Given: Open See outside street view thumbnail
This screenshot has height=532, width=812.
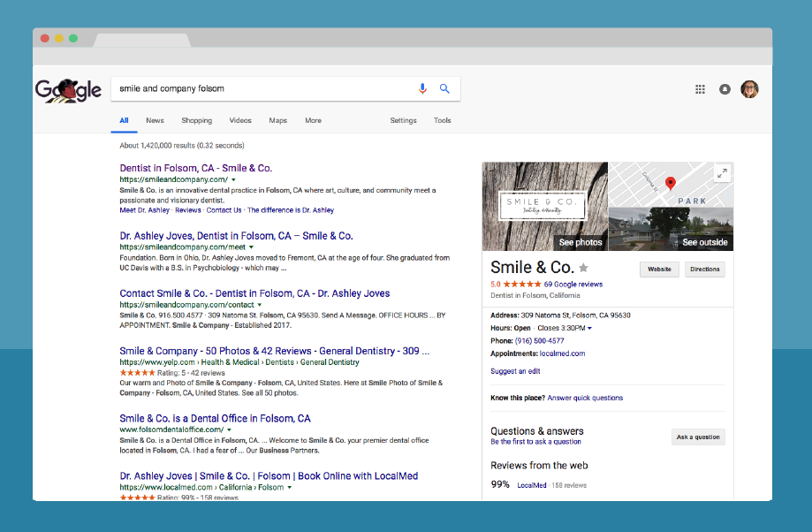Looking at the screenshot, I should click(x=672, y=229).
